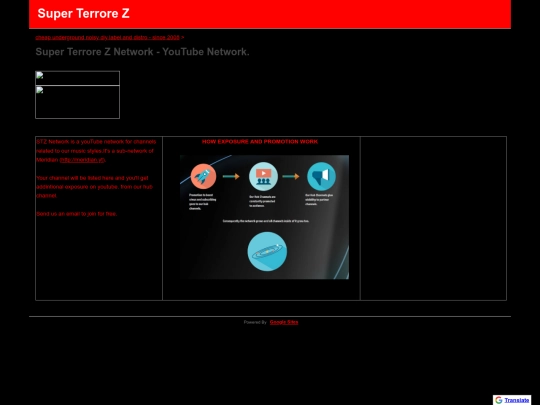This screenshot has width=540, height=405.
Task: Click the Google logo icon beside Translate
Action: [498, 400]
